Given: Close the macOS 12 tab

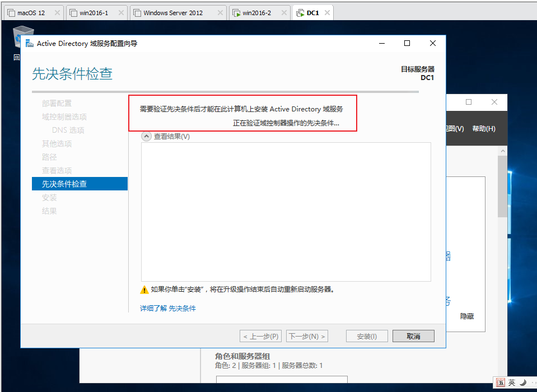Looking at the screenshot, I should click(x=57, y=13).
